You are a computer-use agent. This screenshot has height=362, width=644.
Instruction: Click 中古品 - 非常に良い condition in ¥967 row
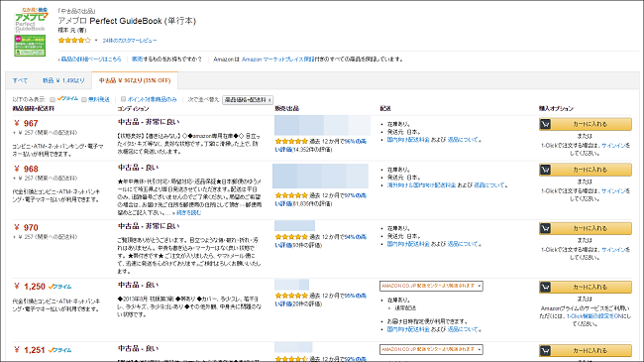[x=149, y=122]
